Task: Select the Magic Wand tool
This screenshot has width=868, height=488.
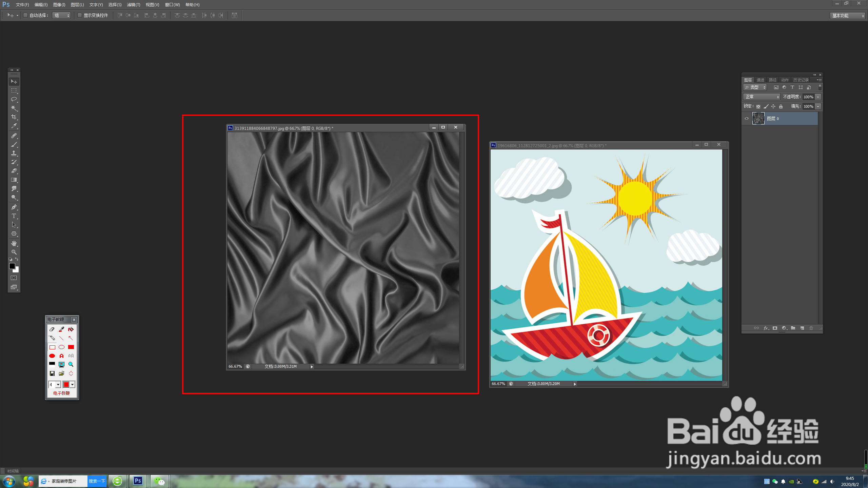Action: (x=14, y=108)
